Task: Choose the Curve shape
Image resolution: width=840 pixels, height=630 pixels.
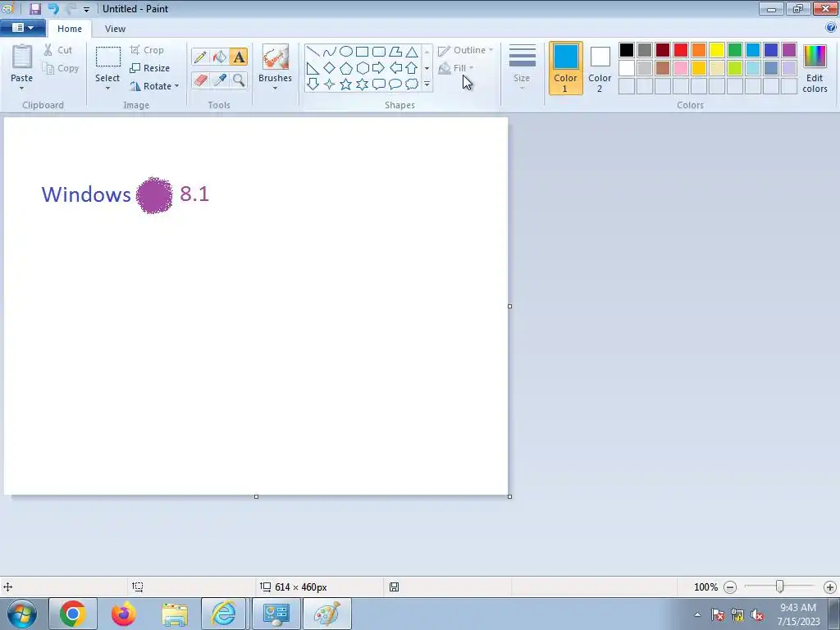Action: (x=330, y=52)
